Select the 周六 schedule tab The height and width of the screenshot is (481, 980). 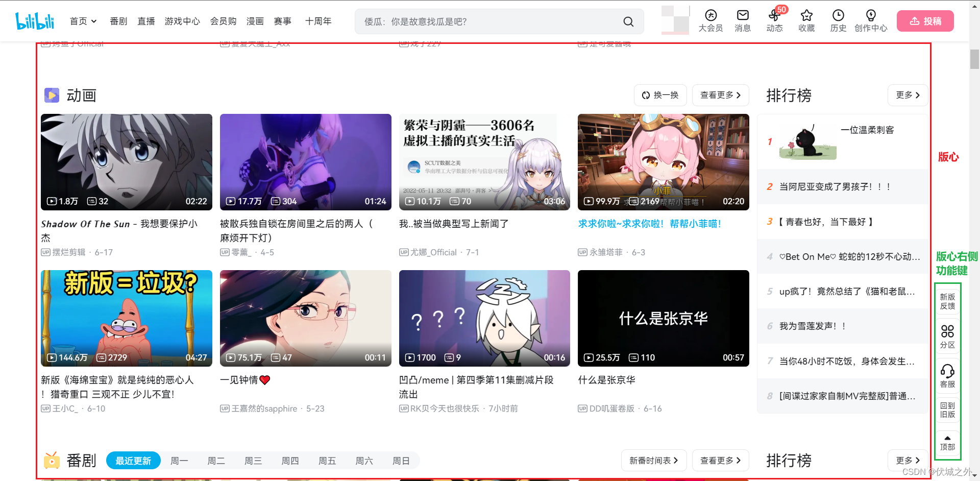click(x=364, y=461)
